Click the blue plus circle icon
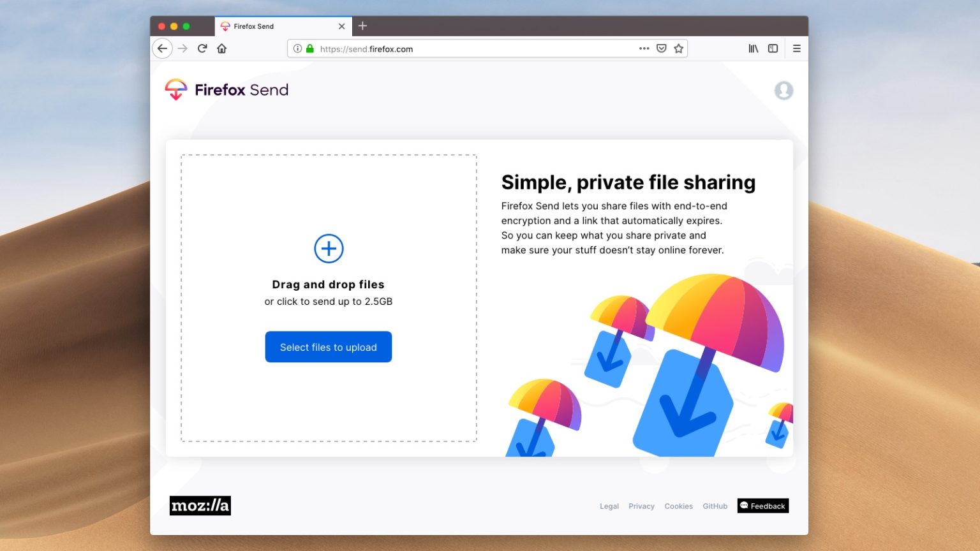The width and height of the screenshot is (980, 551). [329, 249]
